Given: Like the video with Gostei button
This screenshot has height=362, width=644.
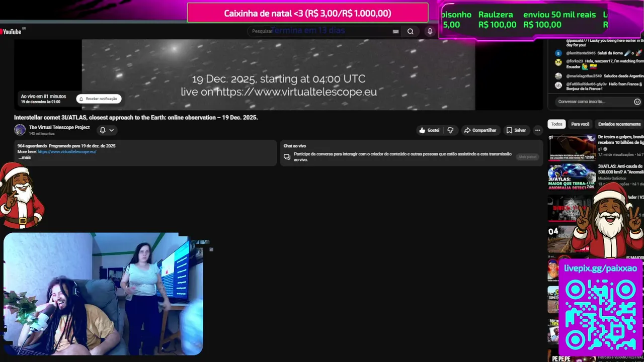Looking at the screenshot, I should (x=429, y=130).
